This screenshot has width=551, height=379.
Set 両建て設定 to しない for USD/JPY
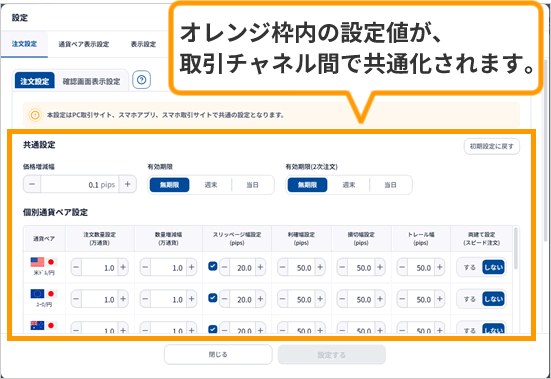coord(493,267)
